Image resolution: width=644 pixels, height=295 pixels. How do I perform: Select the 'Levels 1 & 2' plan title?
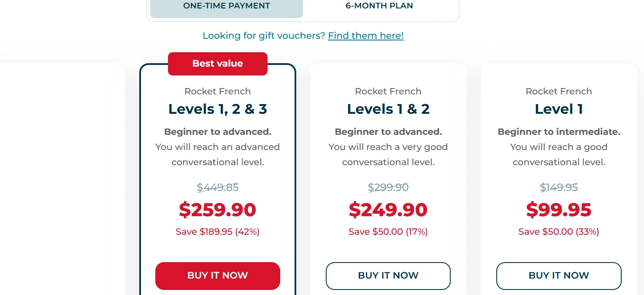coord(388,109)
